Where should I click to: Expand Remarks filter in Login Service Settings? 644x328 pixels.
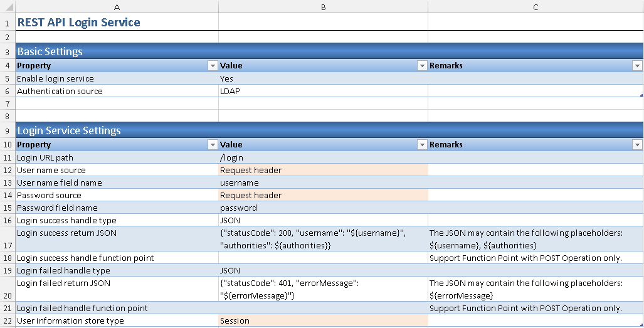[637, 145]
